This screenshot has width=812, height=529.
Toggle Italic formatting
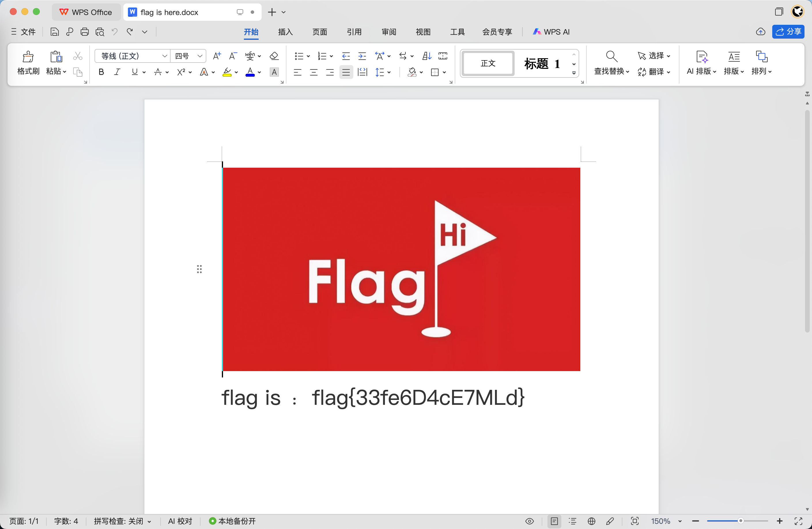click(117, 72)
